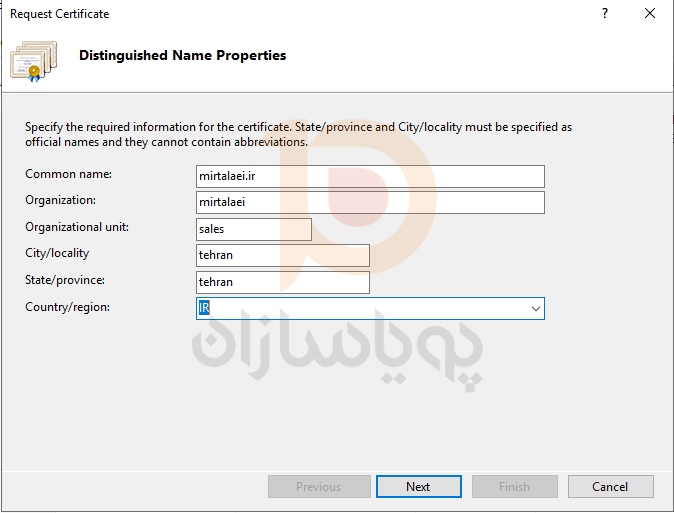This screenshot has width=674, height=513.
Task: Click the "Country/region:" label
Action: 67,307
